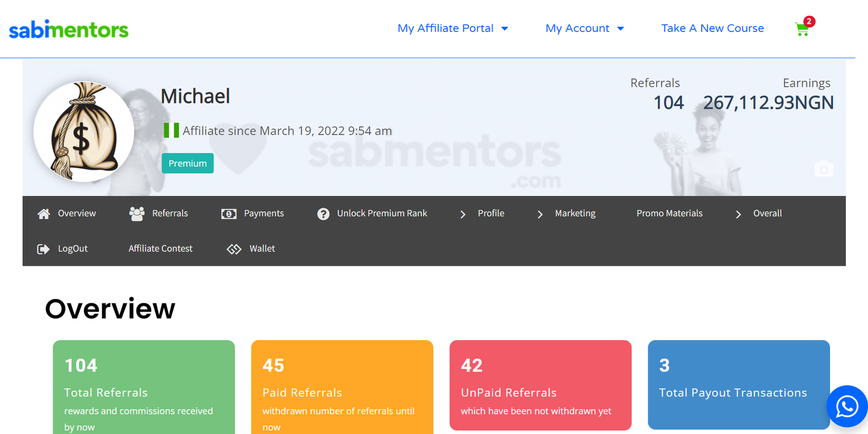Click the blue Total Payout Transactions card

(739, 385)
